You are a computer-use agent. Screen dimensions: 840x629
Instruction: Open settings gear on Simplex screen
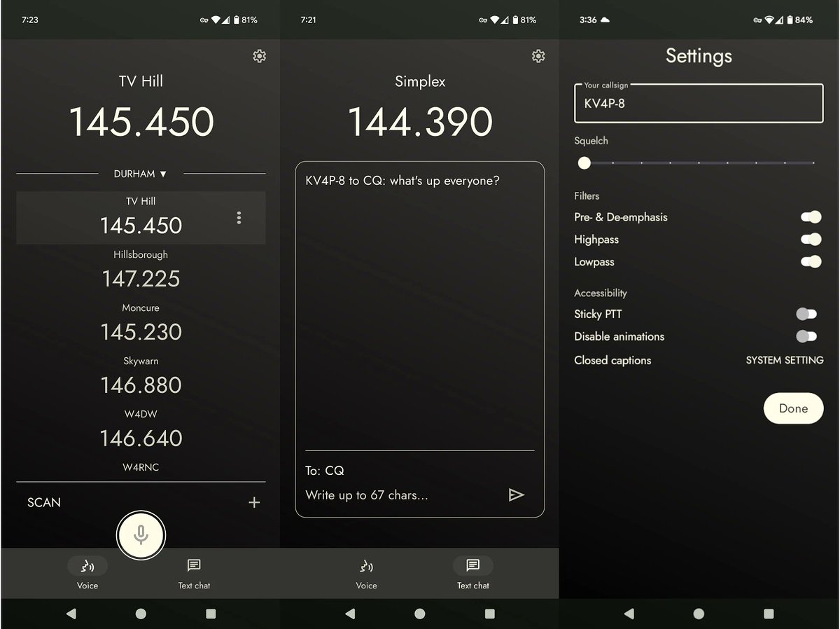point(538,56)
